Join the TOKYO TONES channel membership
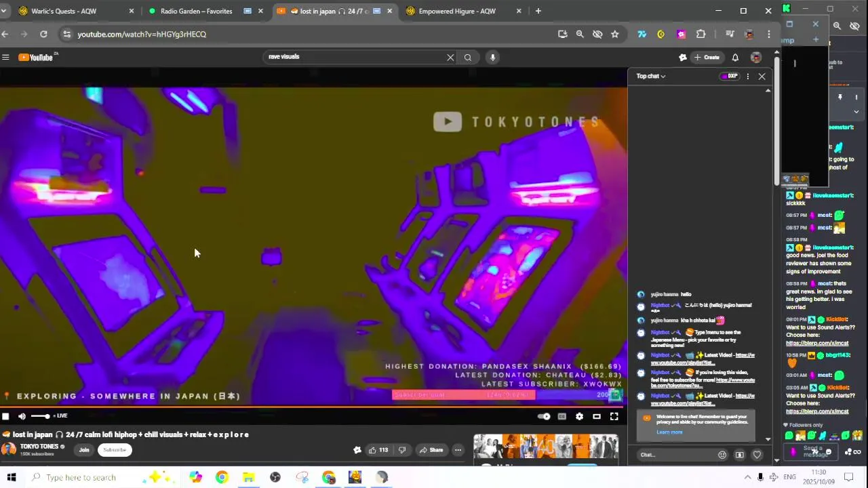This screenshot has width=868, height=488. [84, 450]
